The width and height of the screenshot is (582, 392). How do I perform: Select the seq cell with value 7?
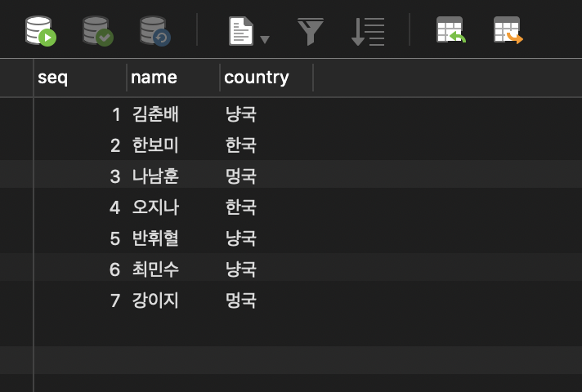click(80, 300)
